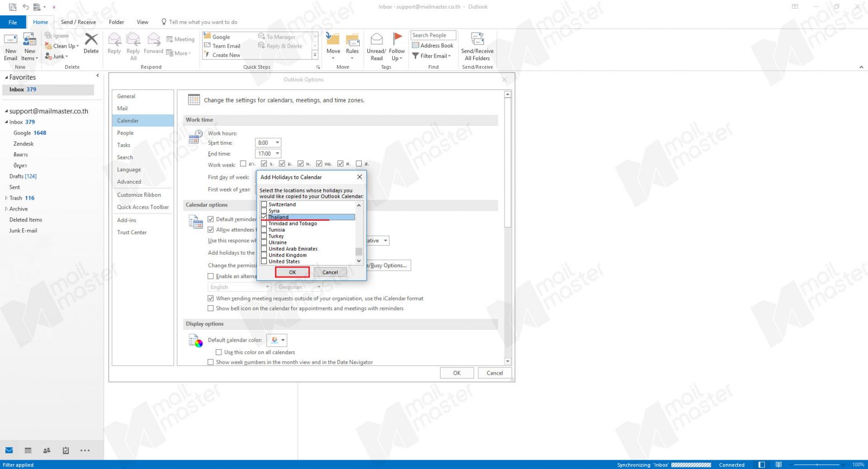
Task: Select Trust Center in Options sidebar
Action: 143,232
